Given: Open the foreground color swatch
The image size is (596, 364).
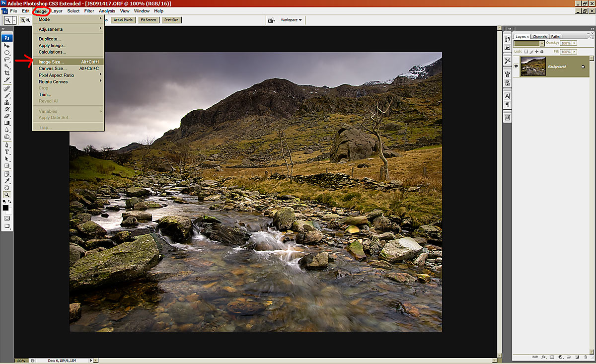Looking at the screenshot, I should coord(6,208).
